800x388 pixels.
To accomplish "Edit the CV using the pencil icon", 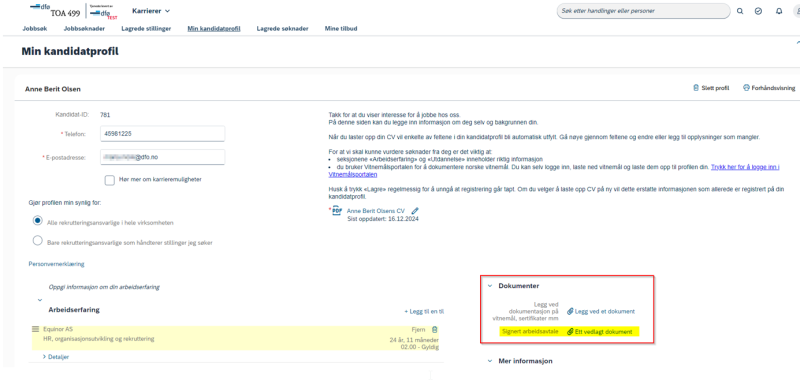I will 415,210.
